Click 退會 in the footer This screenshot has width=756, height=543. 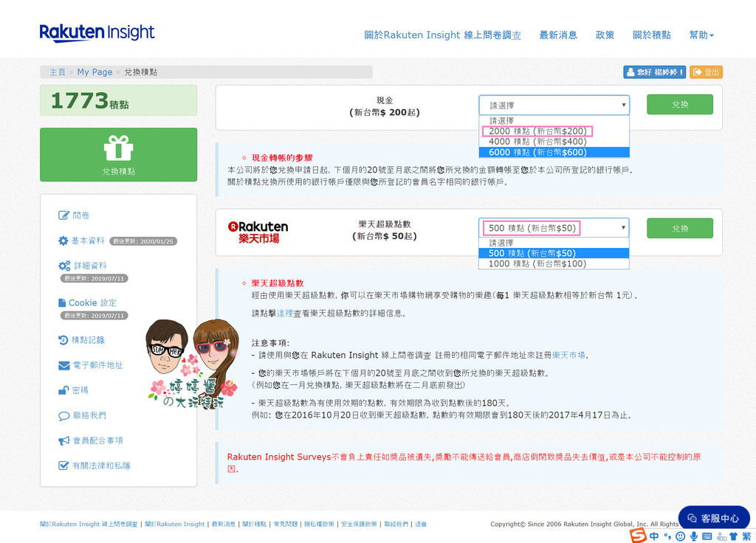point(420,525)
